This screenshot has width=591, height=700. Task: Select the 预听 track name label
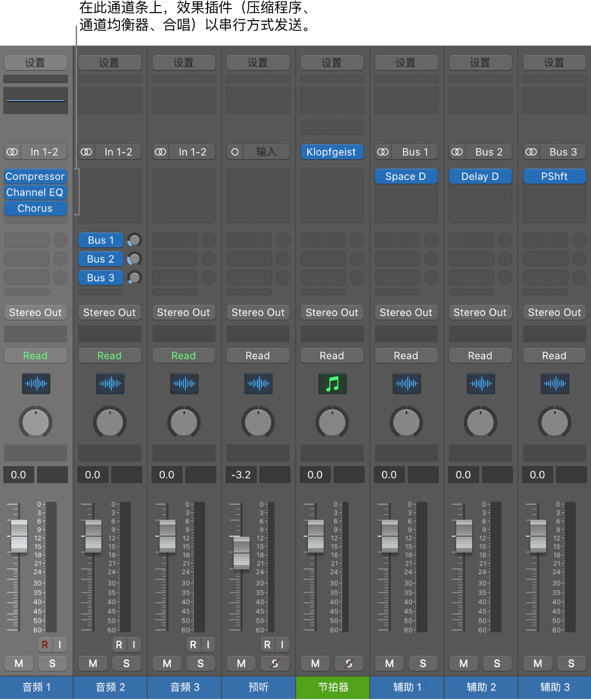(x=258, y=687)
